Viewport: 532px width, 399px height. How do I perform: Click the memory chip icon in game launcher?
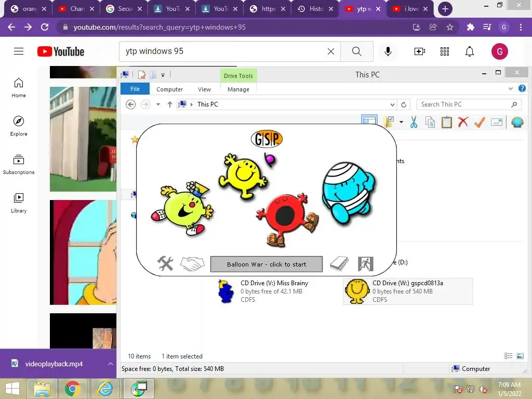(339, 263)
